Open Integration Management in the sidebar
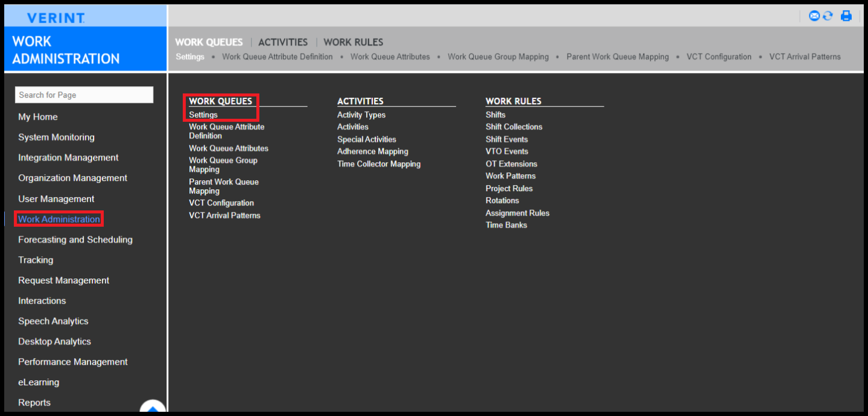This screenshot has height=416, width=868. pyautogui.click(x=68, y=158)
